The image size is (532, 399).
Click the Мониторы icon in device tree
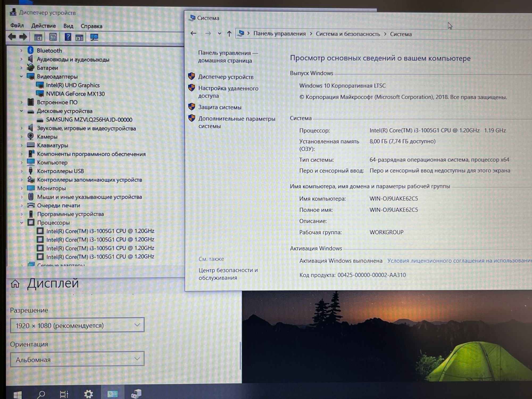[31, 188]
